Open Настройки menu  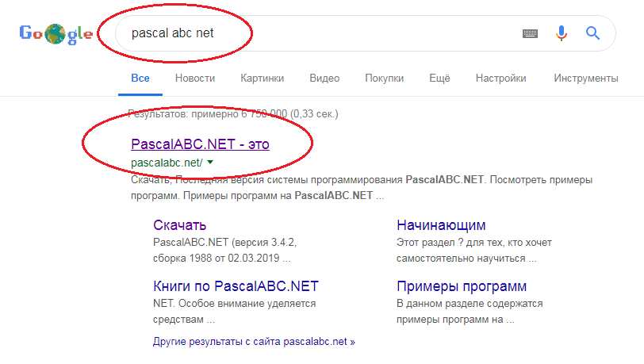pos(500,78)
